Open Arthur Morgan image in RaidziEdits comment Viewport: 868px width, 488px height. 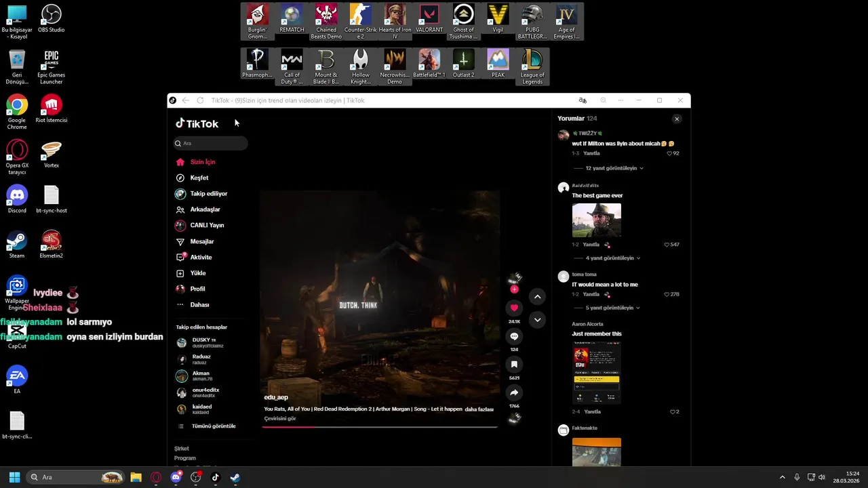point(596,220)
